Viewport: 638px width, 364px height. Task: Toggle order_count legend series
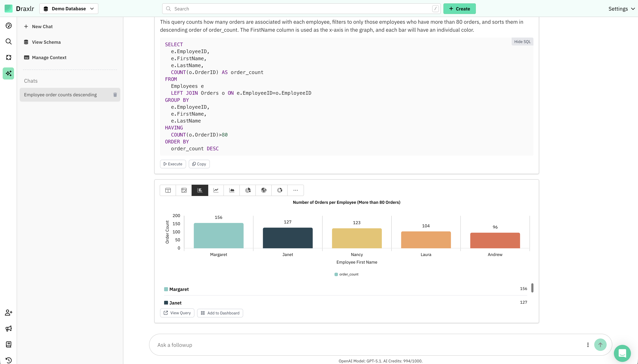click(x=346, y=274)
